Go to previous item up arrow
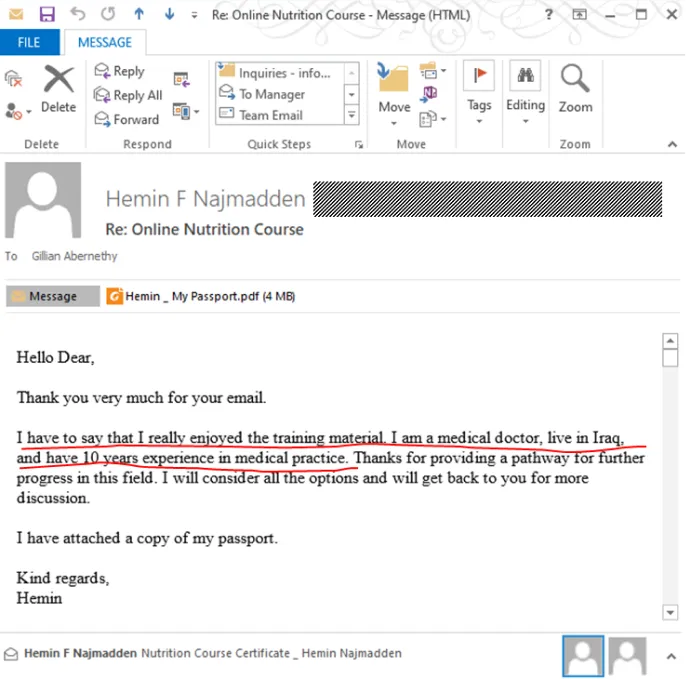This screenshot has height=680, width=686. coord(139,14)
